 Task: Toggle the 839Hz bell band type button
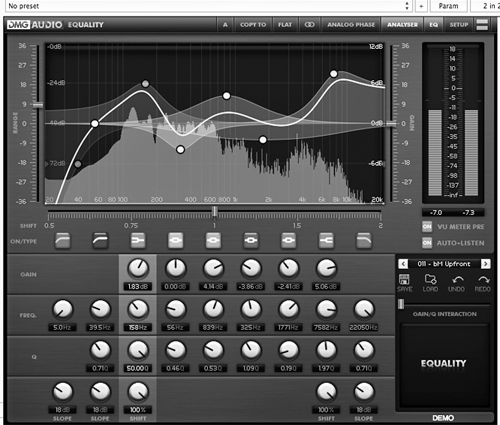tap(213, 241)
